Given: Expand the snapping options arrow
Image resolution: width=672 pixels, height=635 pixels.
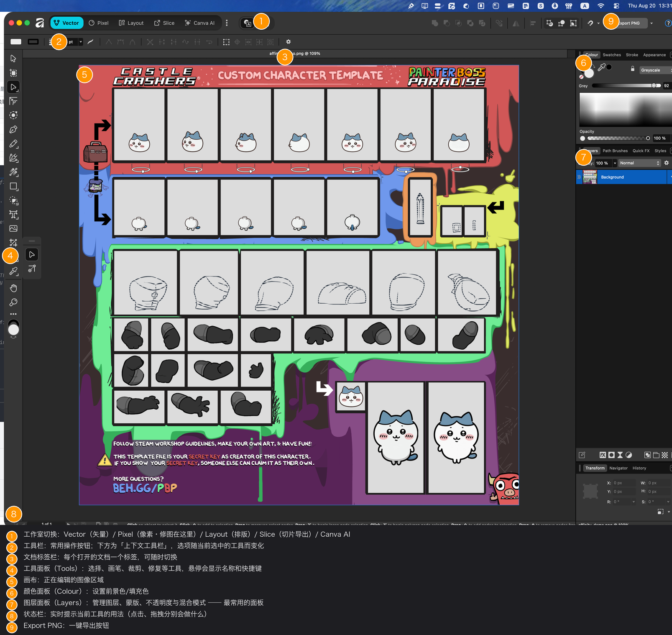Looking at the screenshot, I should click(x=598, y=23).
